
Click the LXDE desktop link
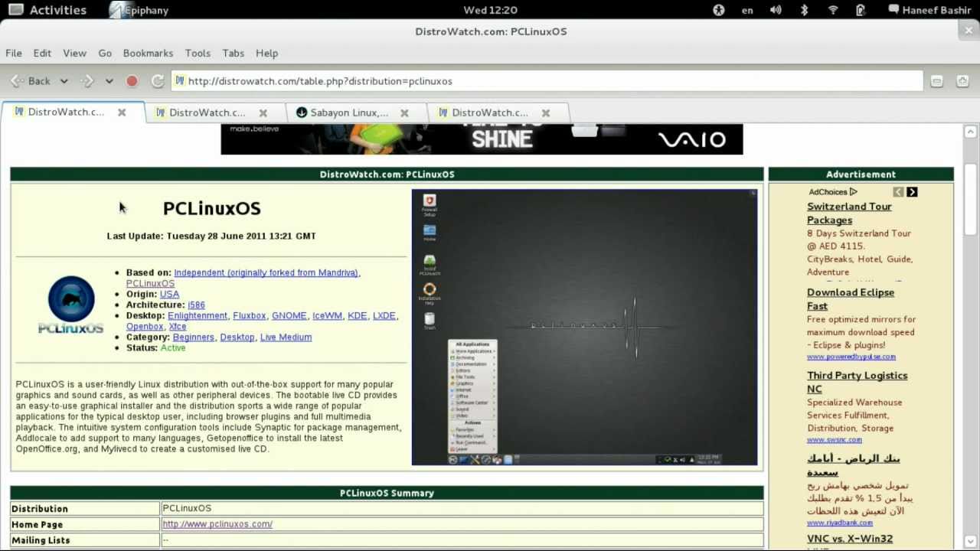click(384, 315)
